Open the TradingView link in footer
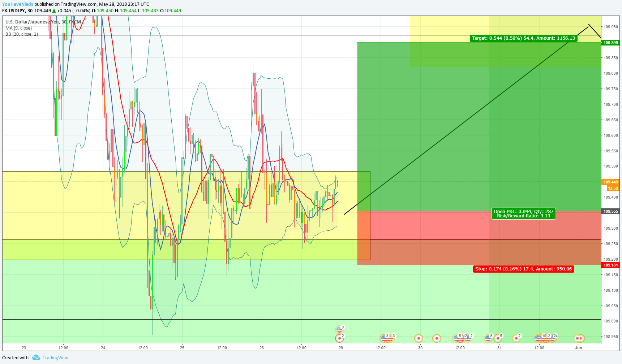622x364 pixels. pos(55,357)
